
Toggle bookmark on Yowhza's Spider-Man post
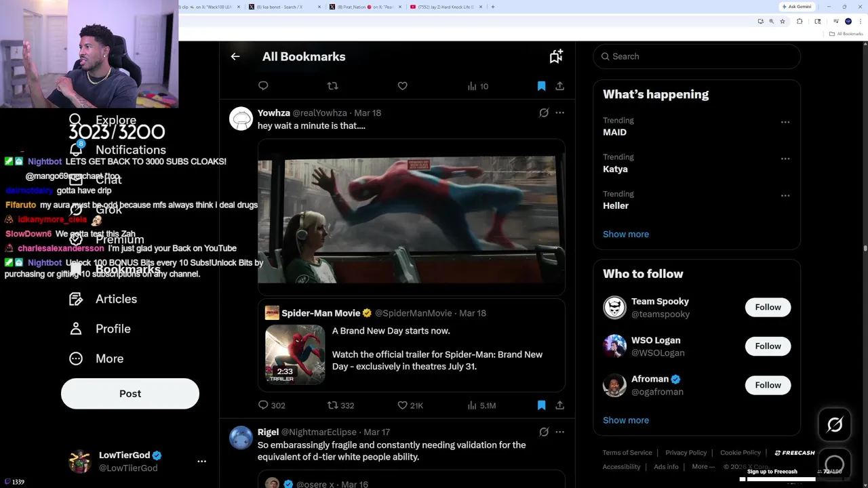[x=541, y=405]
